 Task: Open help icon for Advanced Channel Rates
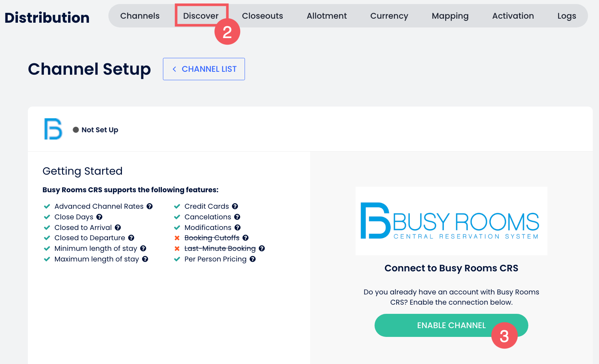pos(149,206)
